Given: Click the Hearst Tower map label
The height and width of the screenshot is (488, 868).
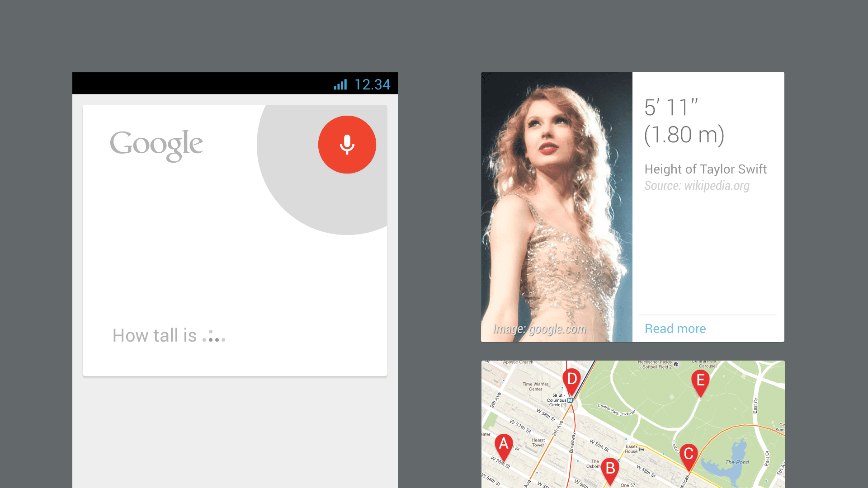Looking at the screenshot, I should [538, 443].
